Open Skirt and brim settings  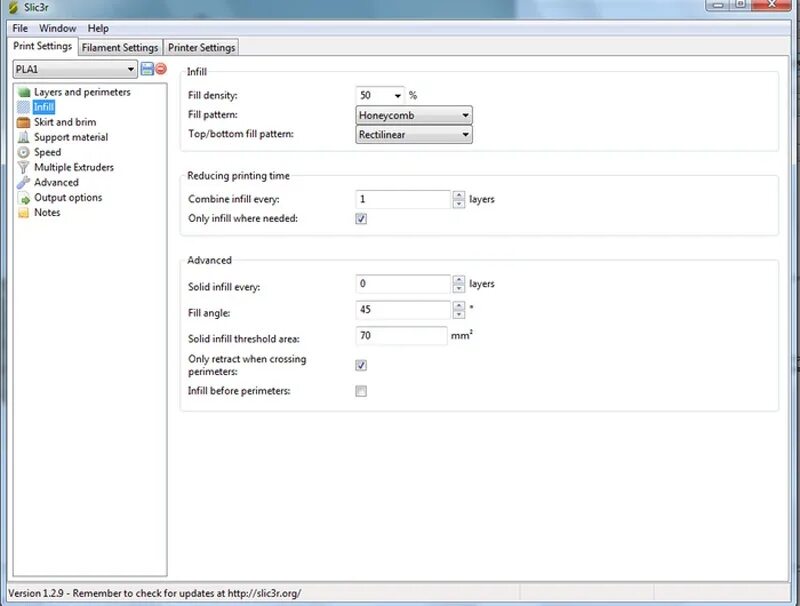pos(65,122)
